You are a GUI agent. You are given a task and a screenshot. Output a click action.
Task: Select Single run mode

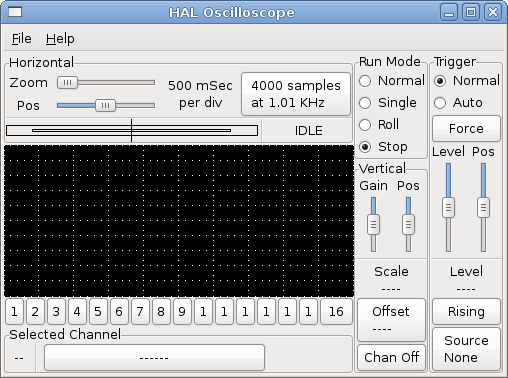tap(388, 103)
